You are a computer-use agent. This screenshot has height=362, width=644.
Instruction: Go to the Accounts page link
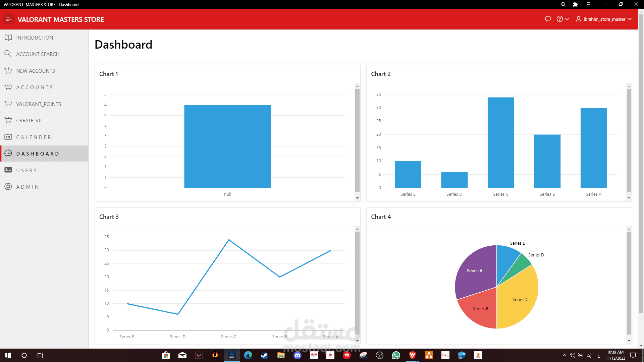[35, 87]
